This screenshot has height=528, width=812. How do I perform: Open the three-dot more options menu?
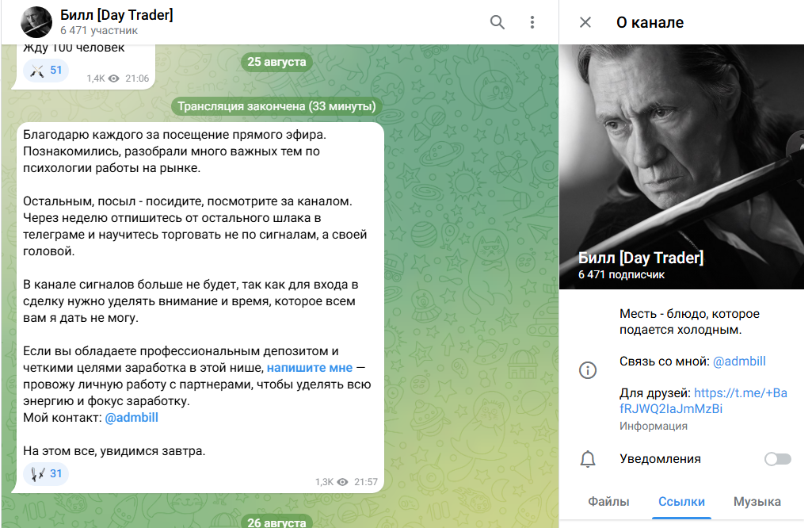pos(532,22)
